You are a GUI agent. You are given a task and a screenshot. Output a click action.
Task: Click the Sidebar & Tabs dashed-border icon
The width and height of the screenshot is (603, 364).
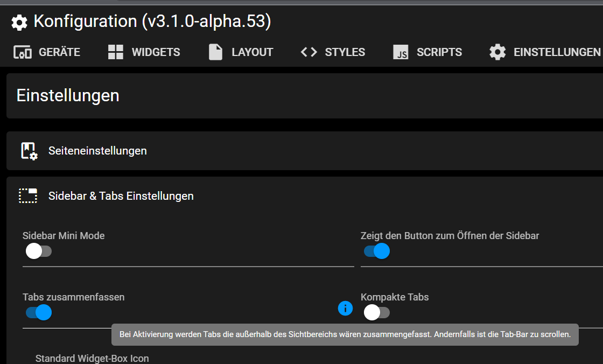[x=28, y=195]
